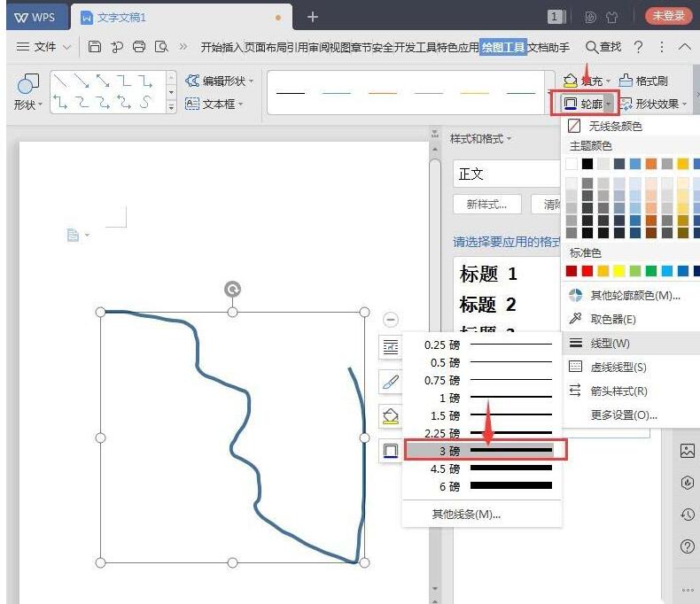Select the 6 磅 line weight
This screenshot has height=604, width=700.
coord(482,486)
